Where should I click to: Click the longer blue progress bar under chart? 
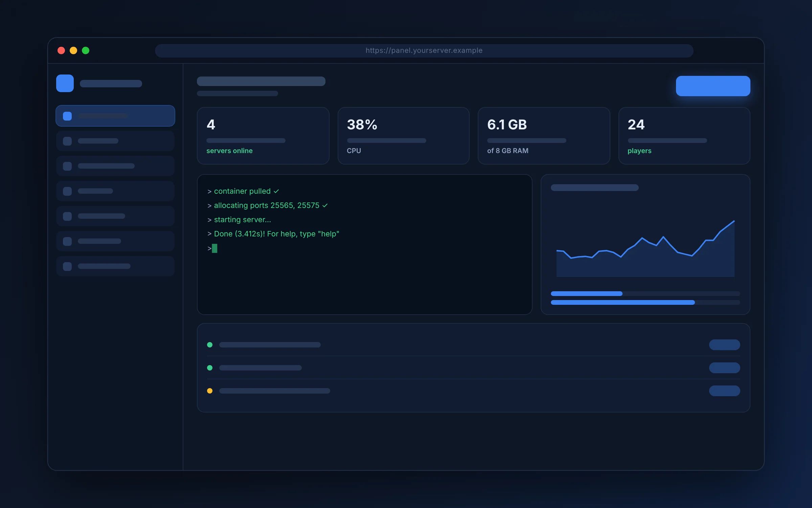[x=623, y=302]
